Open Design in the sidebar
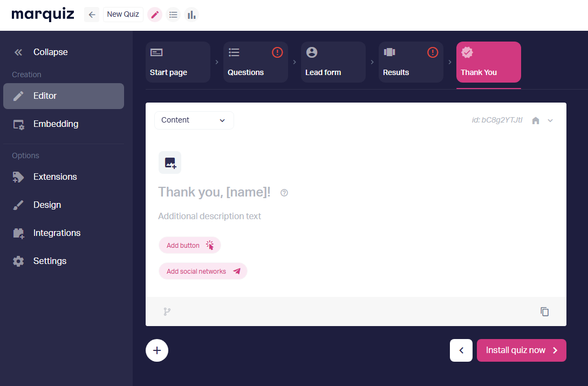This screenshot has height=386, width=588. (47, 205)
